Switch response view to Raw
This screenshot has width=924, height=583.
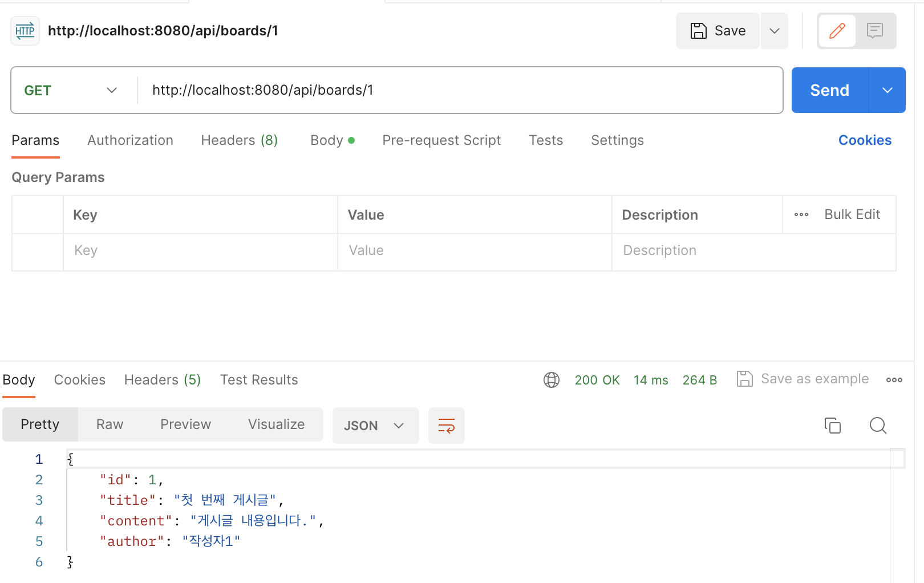click(x=110, y=424)
